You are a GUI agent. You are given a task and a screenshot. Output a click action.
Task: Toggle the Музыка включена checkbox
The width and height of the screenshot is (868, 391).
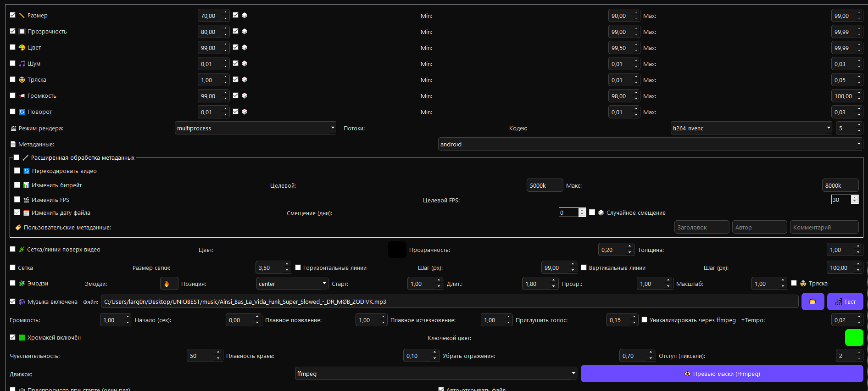(13, 302)
